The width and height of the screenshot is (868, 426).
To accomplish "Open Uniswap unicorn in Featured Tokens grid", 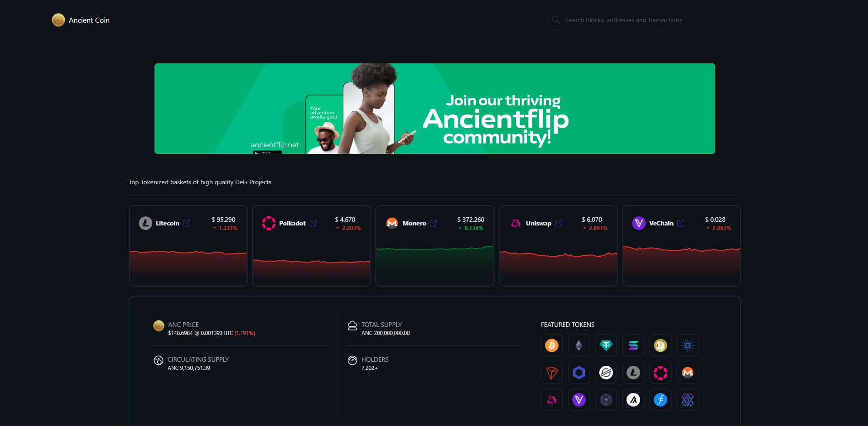I will pos(552,400).
